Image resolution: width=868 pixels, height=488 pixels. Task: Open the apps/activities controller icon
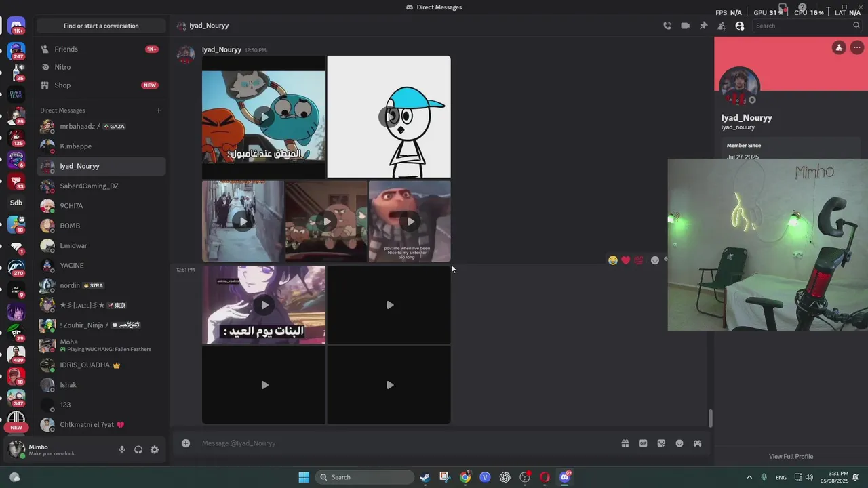point(697,443)
